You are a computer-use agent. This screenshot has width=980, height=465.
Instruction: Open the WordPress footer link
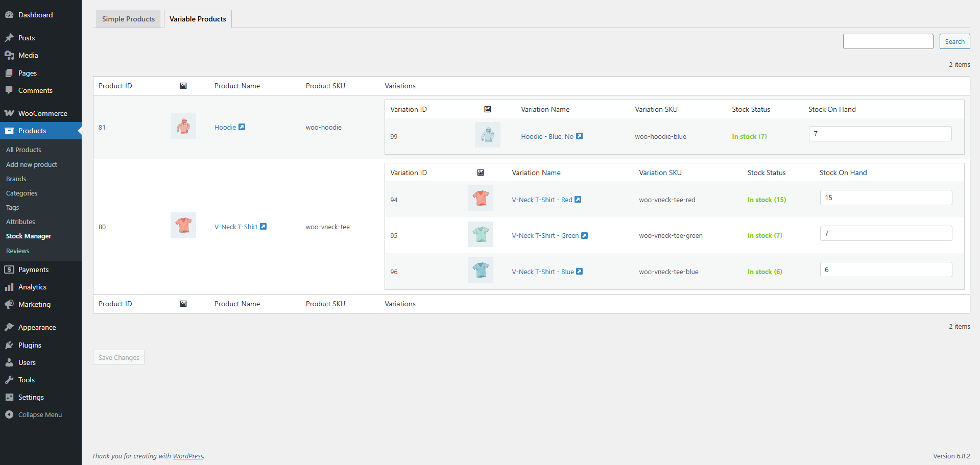click(188, 456)
